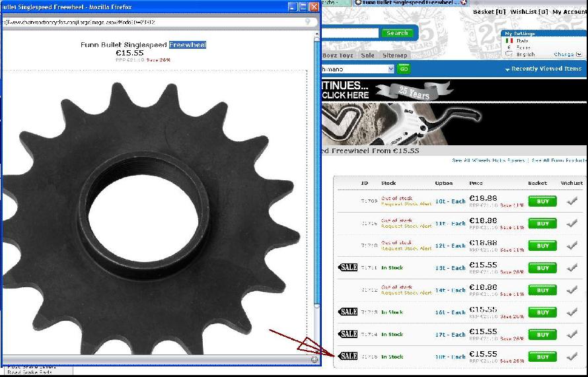
Task: Add the 14t option to the wishlist
Action: [x=571, y=290]
